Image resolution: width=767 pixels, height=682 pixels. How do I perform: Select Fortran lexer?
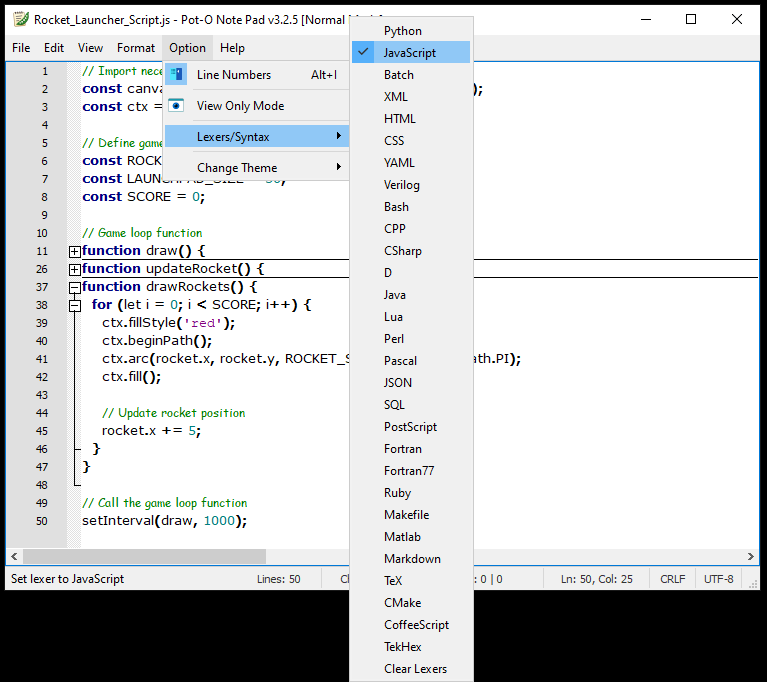click(411, 449)
